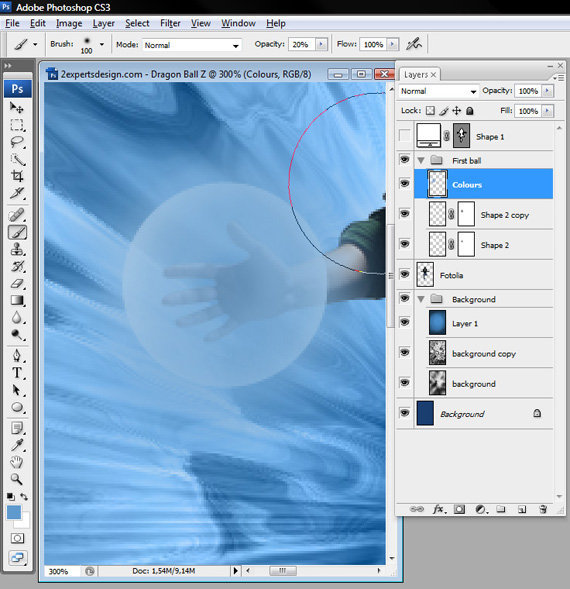Hide the Shape 2 copy layer
570x589 pixels.
[x=404, y=214]
